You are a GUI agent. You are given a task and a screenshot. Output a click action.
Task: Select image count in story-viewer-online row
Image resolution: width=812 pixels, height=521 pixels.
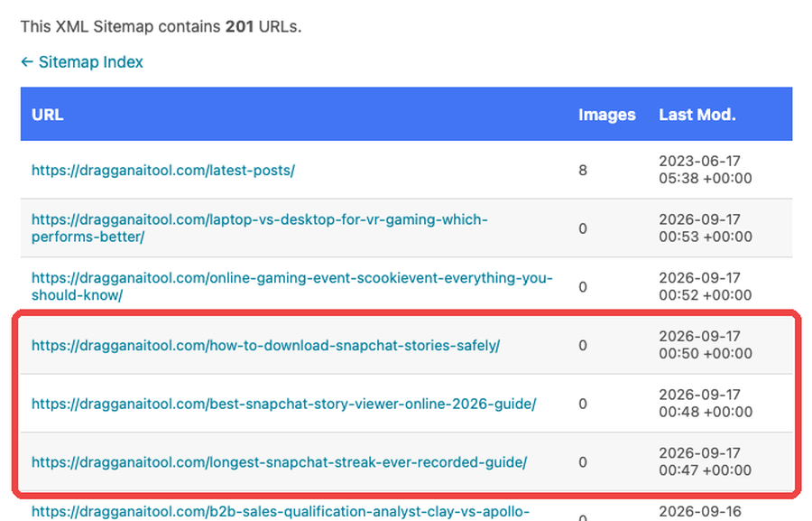(x=583, y=404)
